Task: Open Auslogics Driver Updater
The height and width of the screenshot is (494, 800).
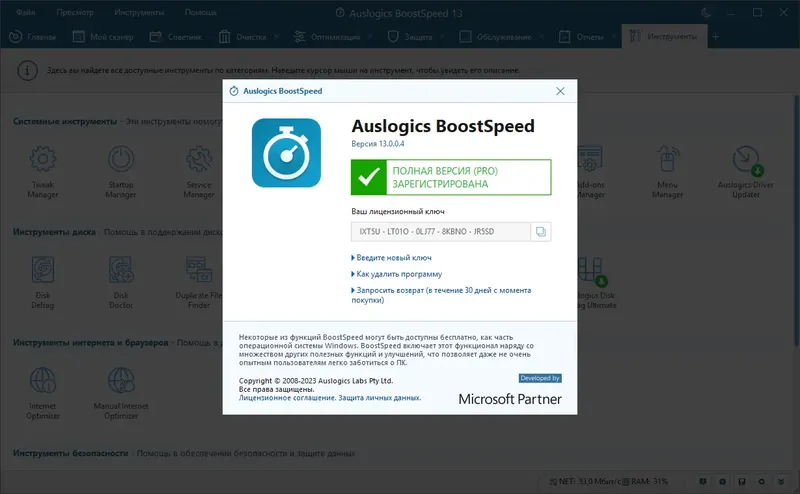Action: pos(745,172)
